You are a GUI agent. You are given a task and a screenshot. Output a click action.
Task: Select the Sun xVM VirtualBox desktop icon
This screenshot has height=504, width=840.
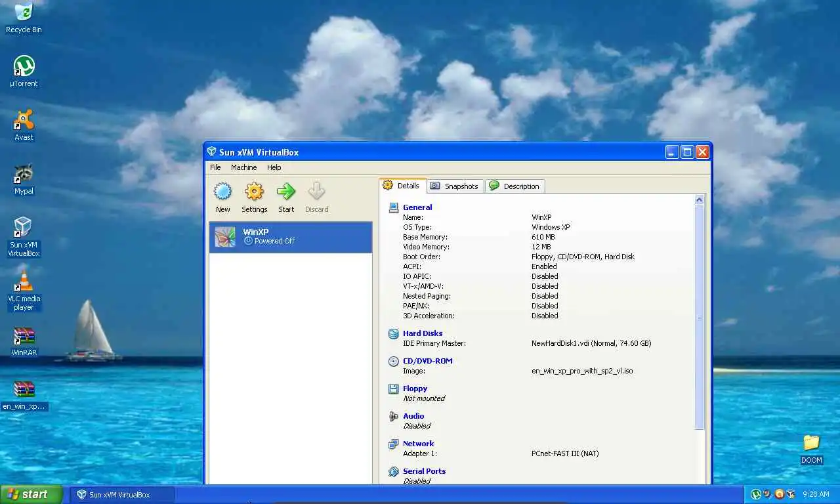coord(24,237)
